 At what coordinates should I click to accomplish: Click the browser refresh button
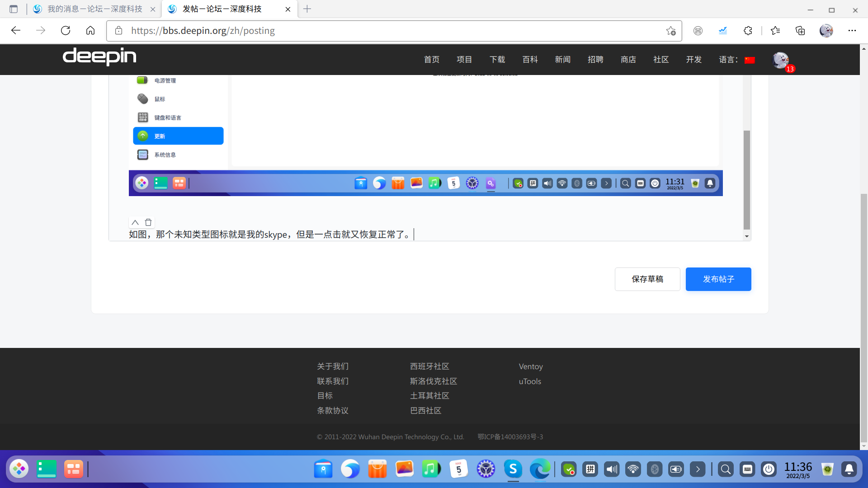66,31
